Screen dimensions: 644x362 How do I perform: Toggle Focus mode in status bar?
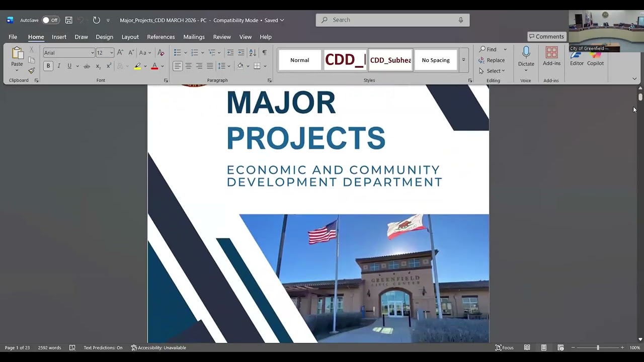click(x=505, y=348)
